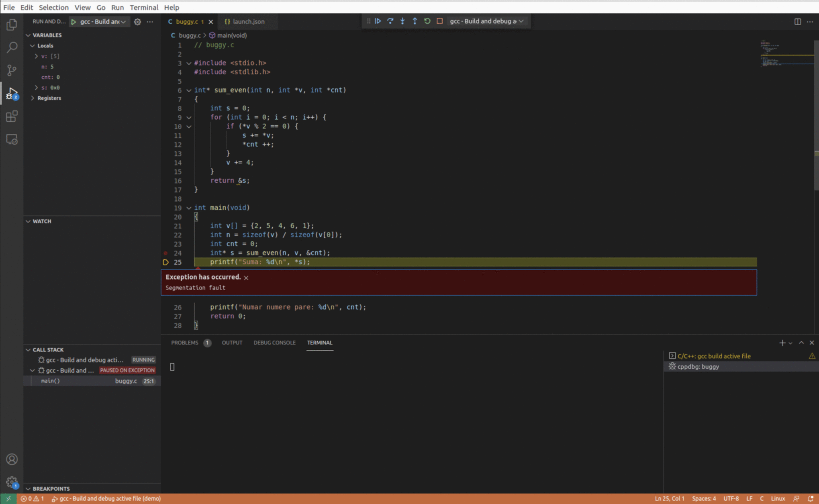Restart the debug session
This screenshot has height=504, width=819.
click(x=427, y=21)
